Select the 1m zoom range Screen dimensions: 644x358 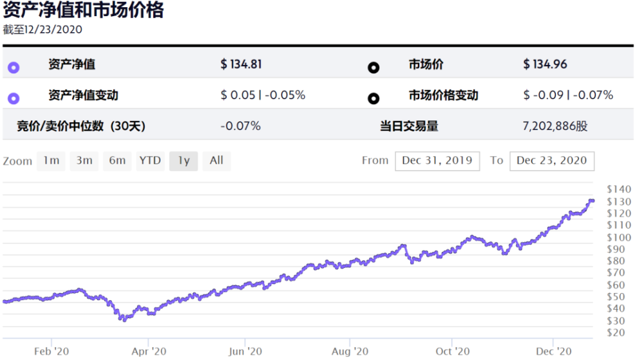pos(51,160)
